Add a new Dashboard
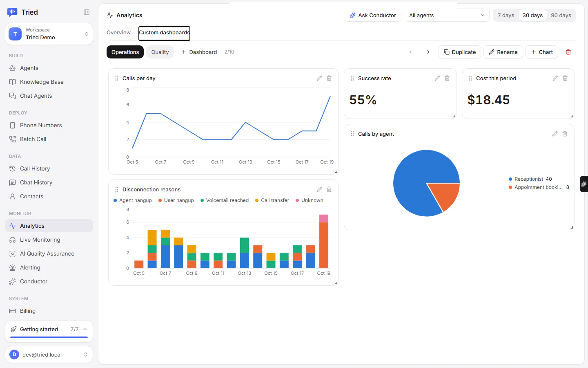Viewport: 588px width, 368px height. pyautogui.click(x=199, y=52)
